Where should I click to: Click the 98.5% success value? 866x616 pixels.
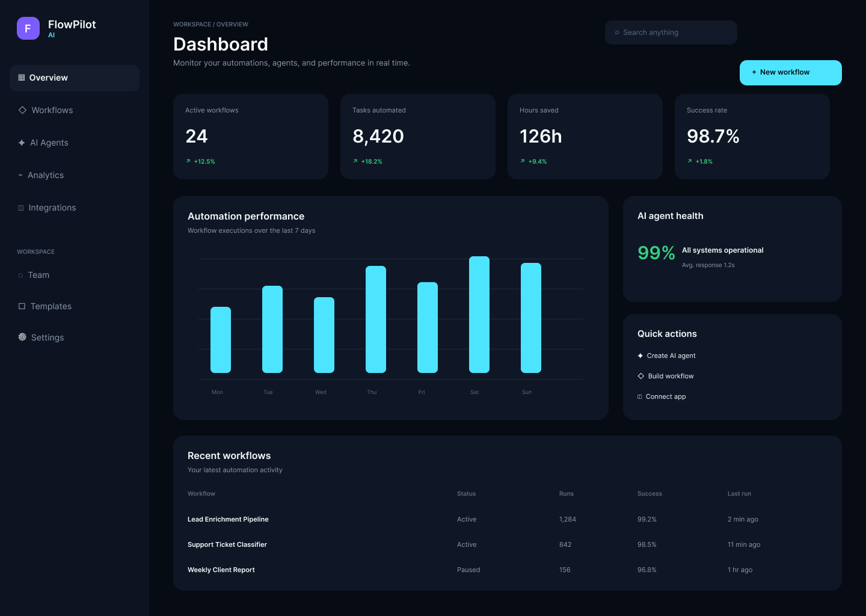click(647, 544)
